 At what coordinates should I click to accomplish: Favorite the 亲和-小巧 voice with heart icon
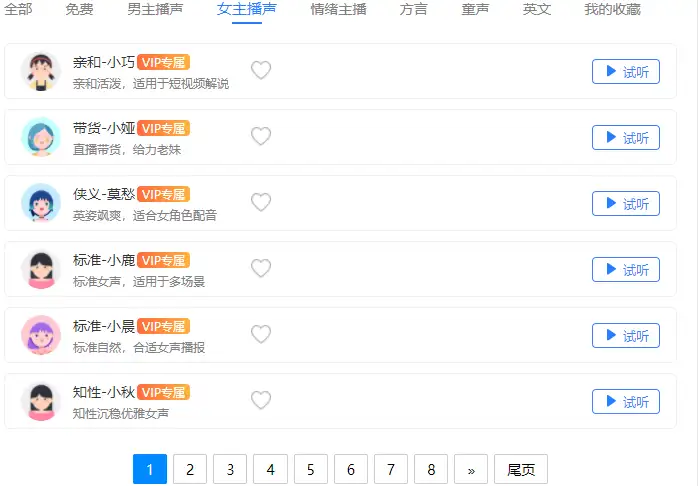tap(261, 70)
